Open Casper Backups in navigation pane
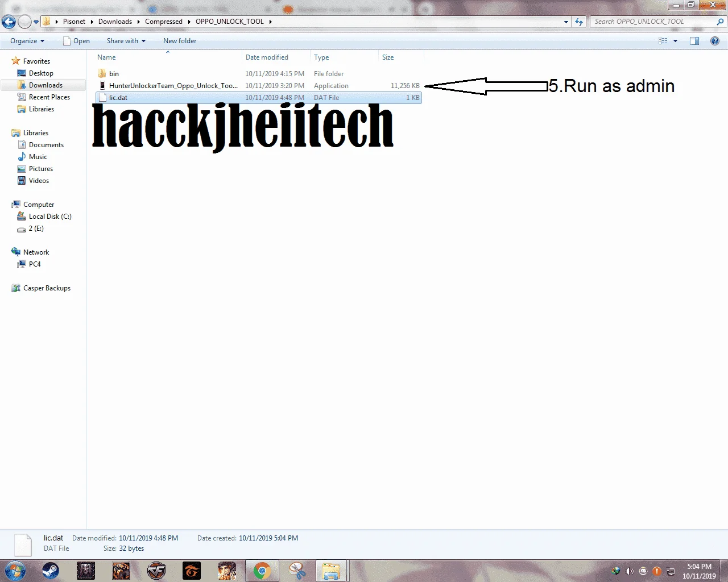The width and height of the screenshot is (728, 582). 47,288
